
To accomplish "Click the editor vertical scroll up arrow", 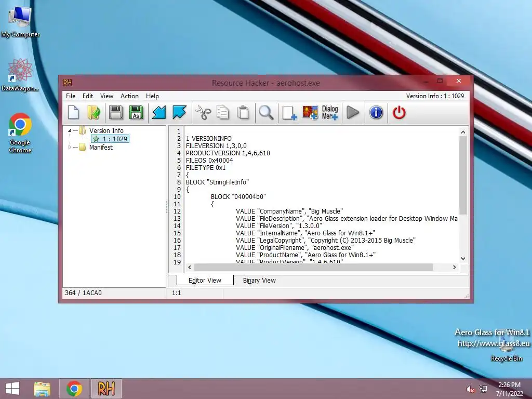I will pyautogui.click(x=463, y=131).
